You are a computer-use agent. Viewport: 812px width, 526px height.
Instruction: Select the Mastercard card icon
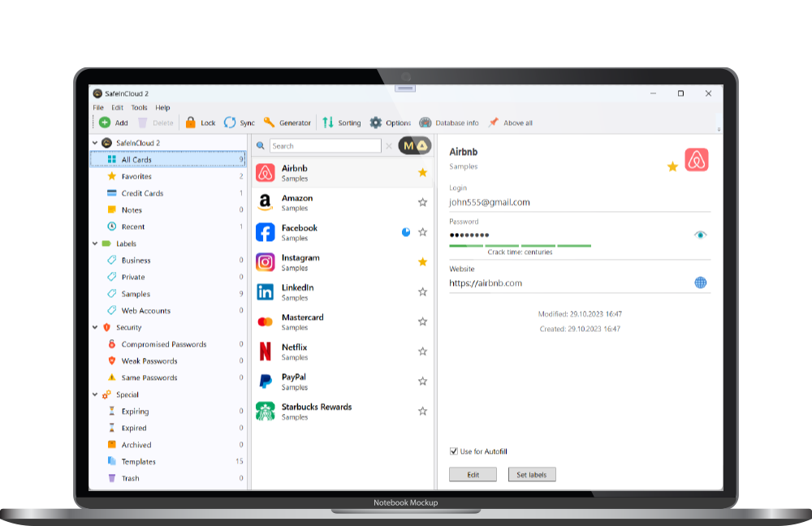pos(266,322)
